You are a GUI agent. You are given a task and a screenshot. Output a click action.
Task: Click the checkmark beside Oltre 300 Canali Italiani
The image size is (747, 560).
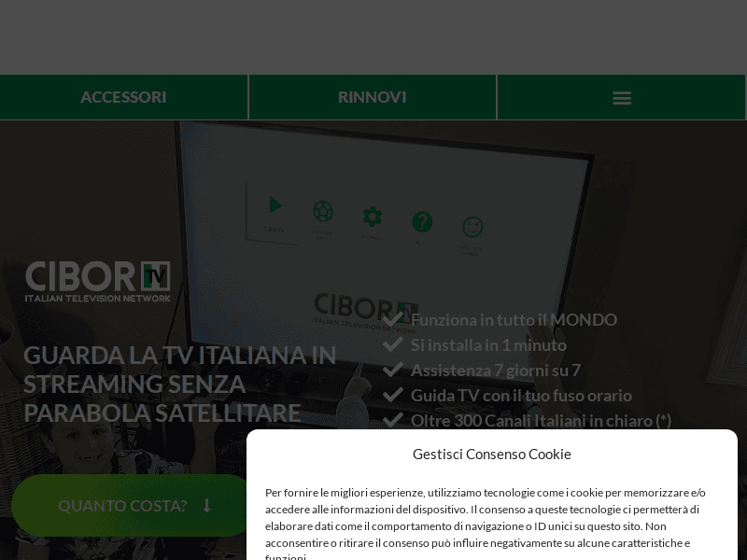coord(392,419)
